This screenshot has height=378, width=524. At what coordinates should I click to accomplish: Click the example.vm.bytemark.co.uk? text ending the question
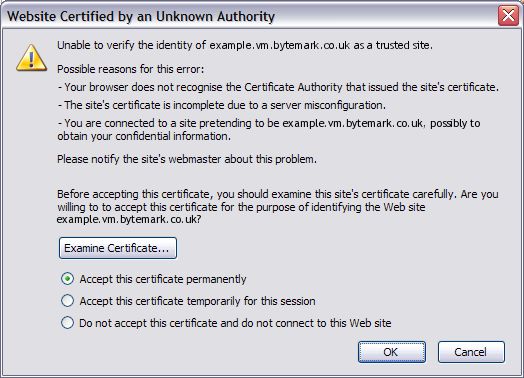click(129, 220)
